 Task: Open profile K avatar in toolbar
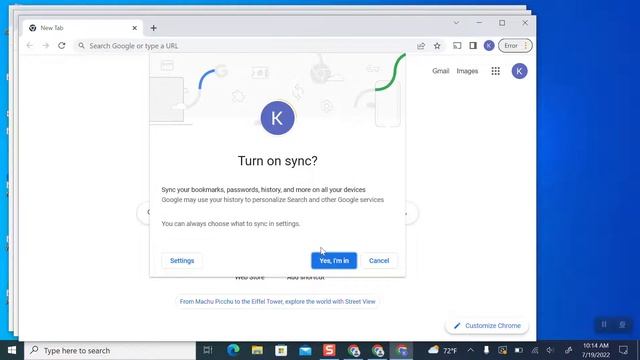pos(489,46)
